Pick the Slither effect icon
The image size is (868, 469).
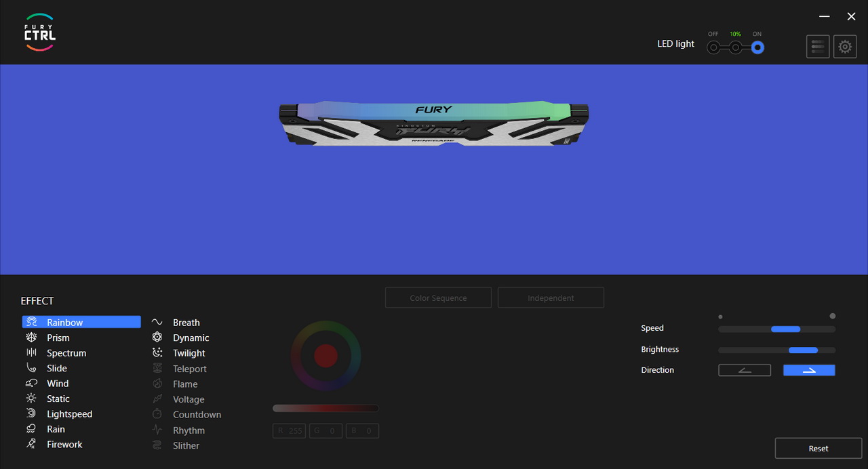click(x=157, y=445)
